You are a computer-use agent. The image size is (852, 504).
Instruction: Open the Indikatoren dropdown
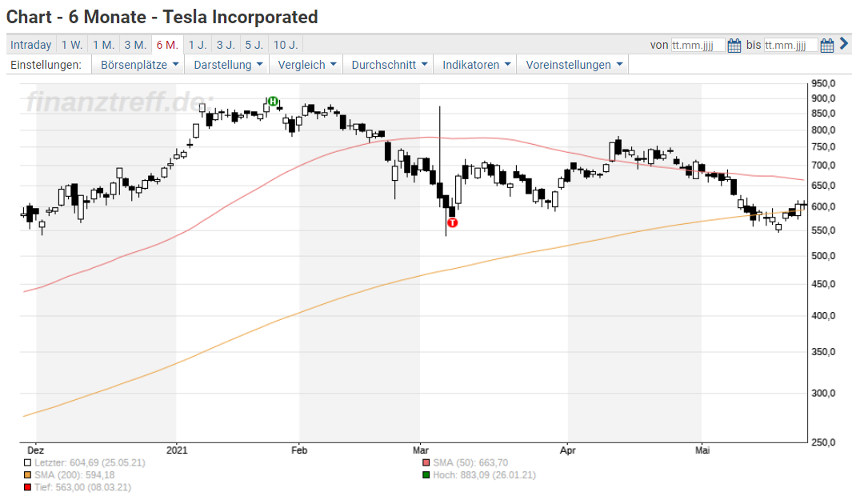[476, 65]
